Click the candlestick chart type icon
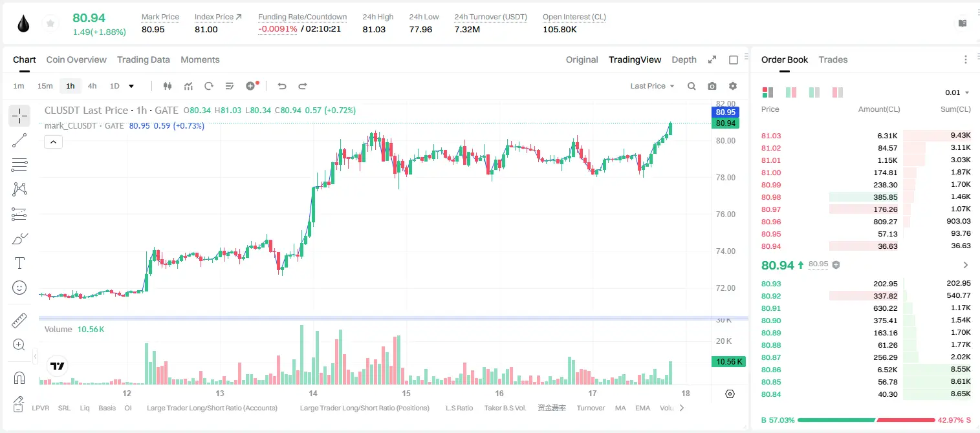The image size is (980, 433). pyautogui.click(x=168, y=86)
